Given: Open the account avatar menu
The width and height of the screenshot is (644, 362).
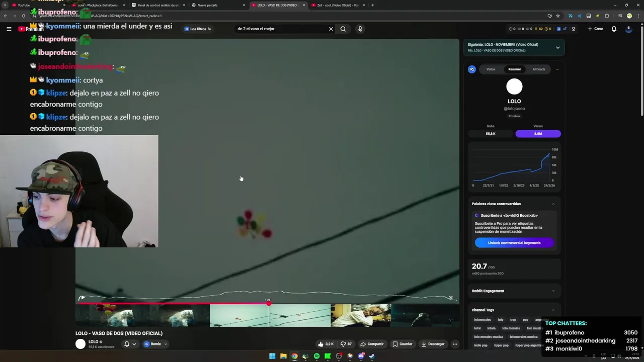Looking at the screenshot, I should point(629,29).
